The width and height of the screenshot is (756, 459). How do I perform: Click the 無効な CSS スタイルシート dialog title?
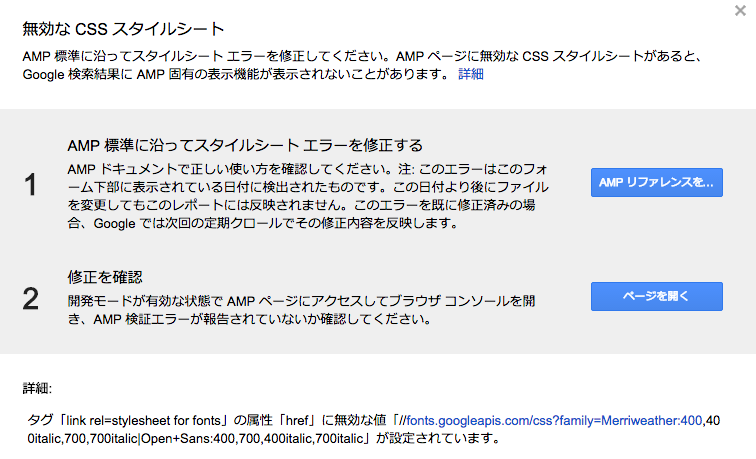[123, 28]
